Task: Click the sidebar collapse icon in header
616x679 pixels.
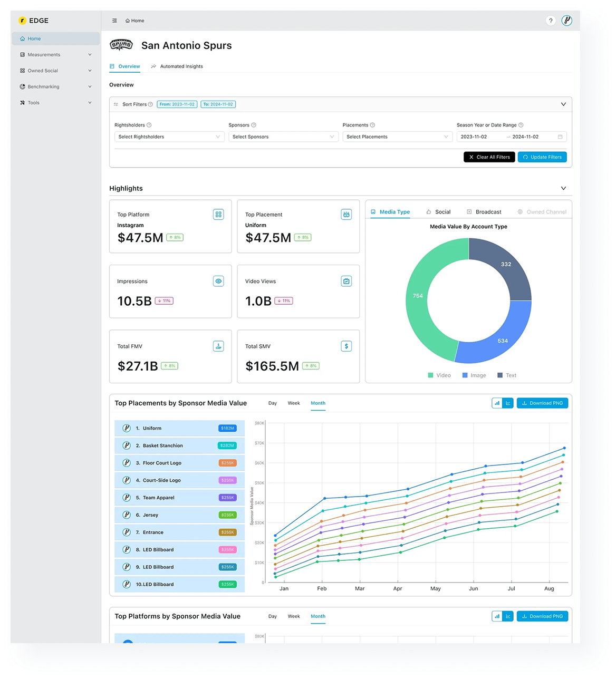Action: coord(114,21)
